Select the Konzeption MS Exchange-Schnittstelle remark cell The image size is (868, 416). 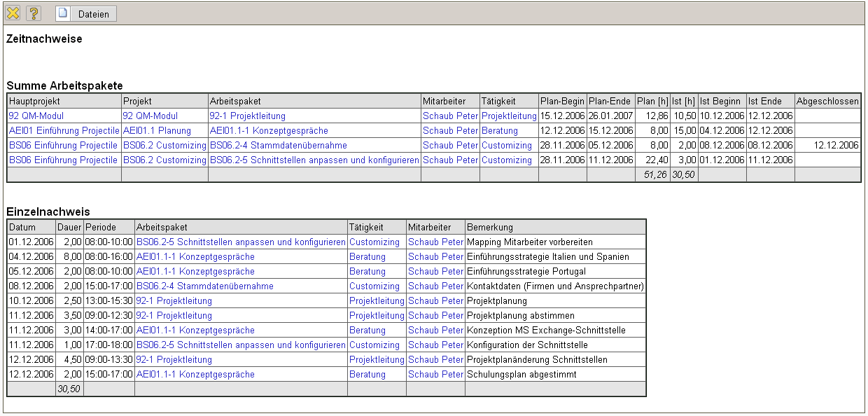(546, 331)
